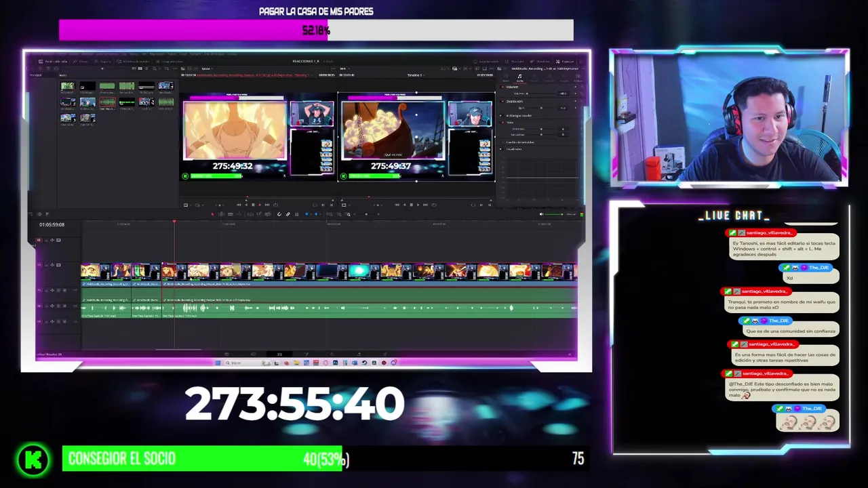Image resolution: width=868 pixels, height=488 pixels.
Task: Open the Color page icon
Action: pos(332,354)
